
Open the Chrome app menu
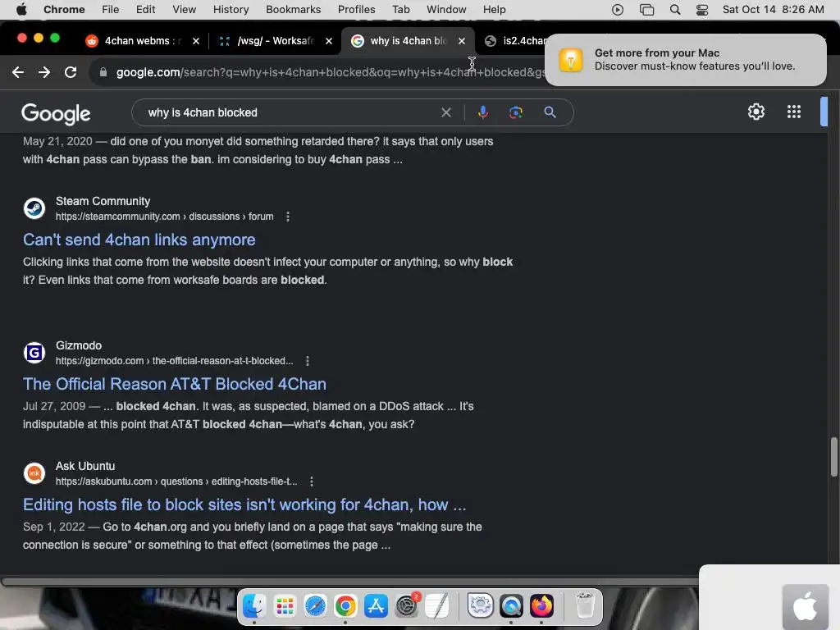point(64,10)
